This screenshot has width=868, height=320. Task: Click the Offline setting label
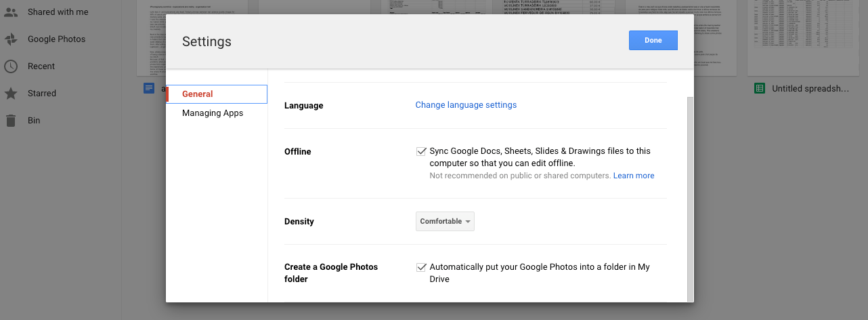point(298,152)
